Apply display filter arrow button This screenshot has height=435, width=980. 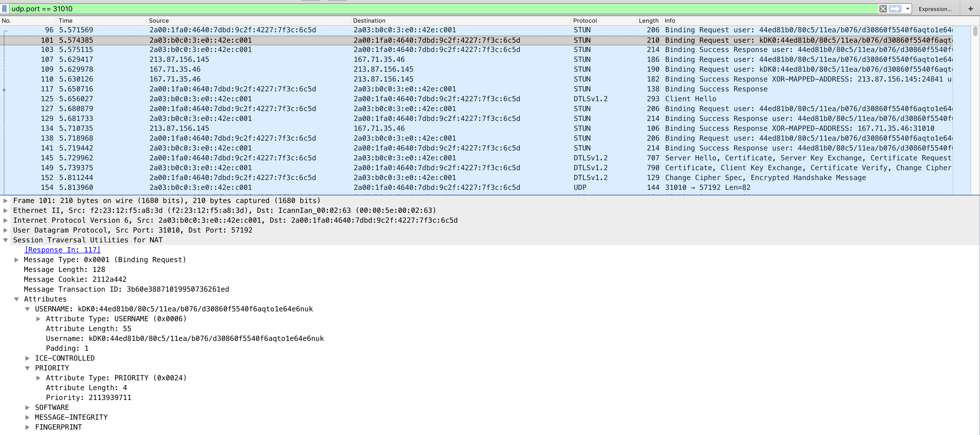click(x=895, y=9)
